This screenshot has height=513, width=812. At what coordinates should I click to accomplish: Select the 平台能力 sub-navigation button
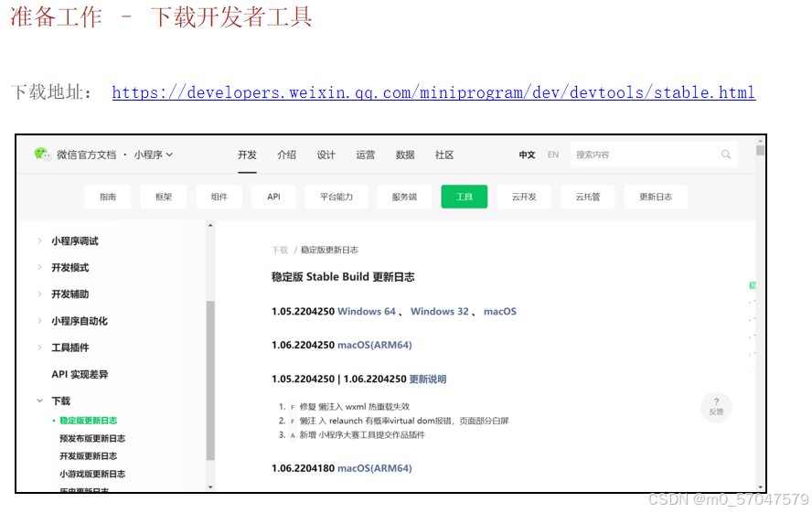(337, 197)
